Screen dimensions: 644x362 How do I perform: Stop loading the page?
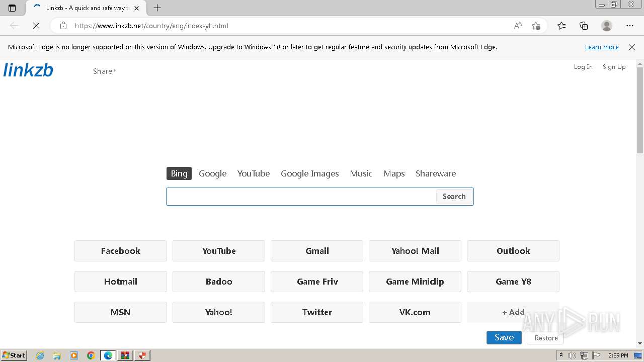(36, 26)
